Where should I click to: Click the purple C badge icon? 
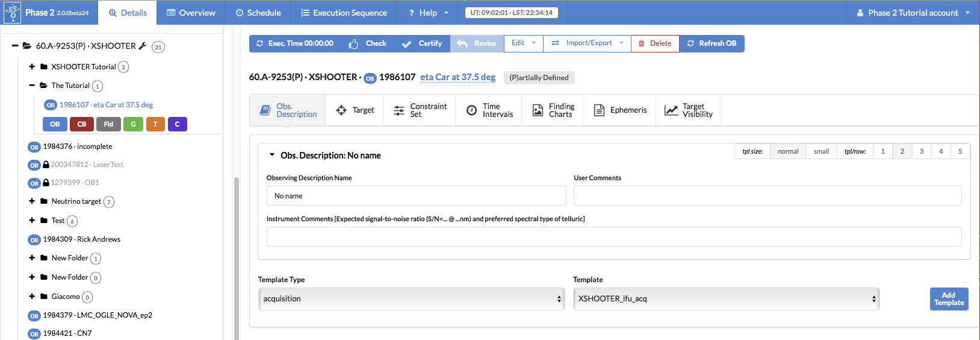tap(177, 124)
